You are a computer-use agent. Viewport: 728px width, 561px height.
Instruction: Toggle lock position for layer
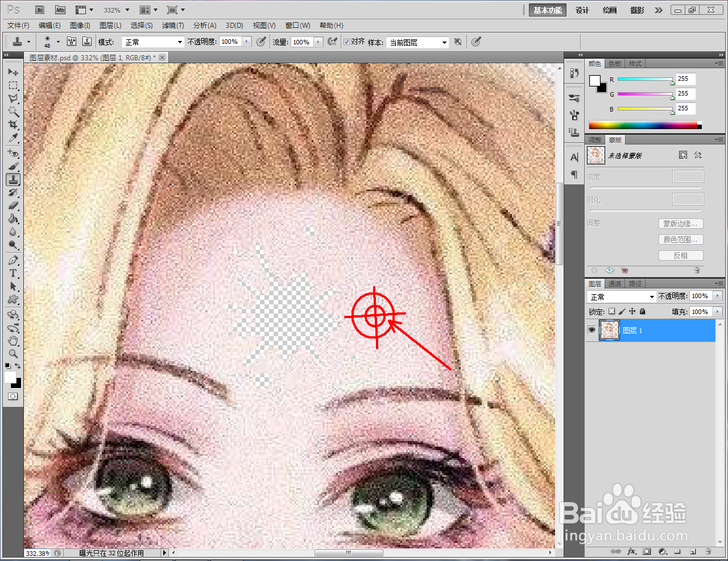(x=632, y=311)
